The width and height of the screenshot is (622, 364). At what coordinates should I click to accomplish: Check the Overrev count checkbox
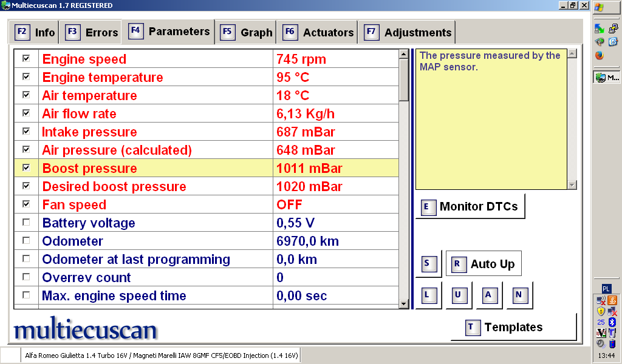point(26,277)
